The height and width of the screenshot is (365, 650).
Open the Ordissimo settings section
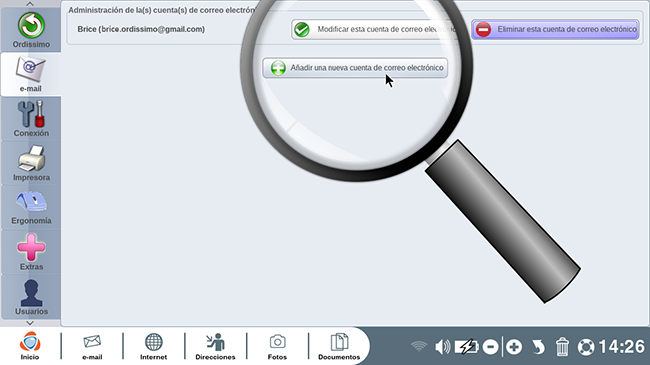(x=31, y=30)
